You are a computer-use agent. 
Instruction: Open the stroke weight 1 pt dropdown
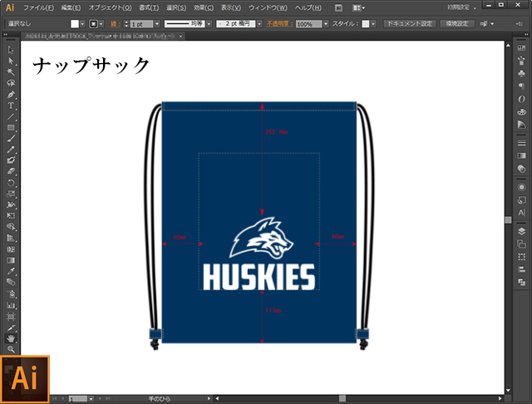point(155,24)
